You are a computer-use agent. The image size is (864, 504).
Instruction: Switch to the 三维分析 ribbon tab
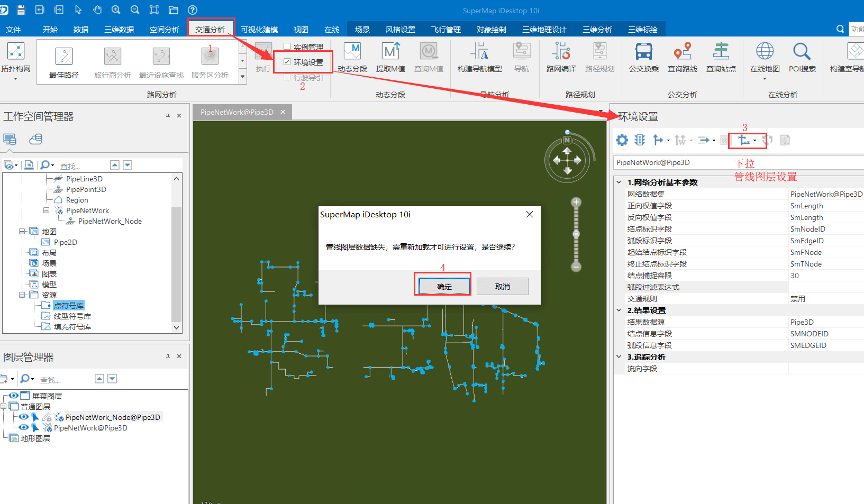coord(597,30)
